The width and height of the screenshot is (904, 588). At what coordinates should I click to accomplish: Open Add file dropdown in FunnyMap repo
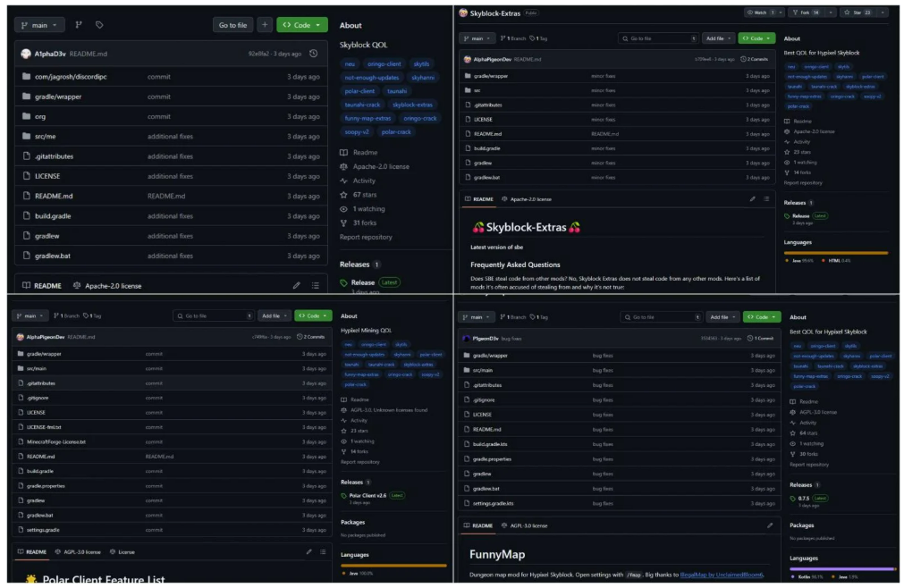723,317
